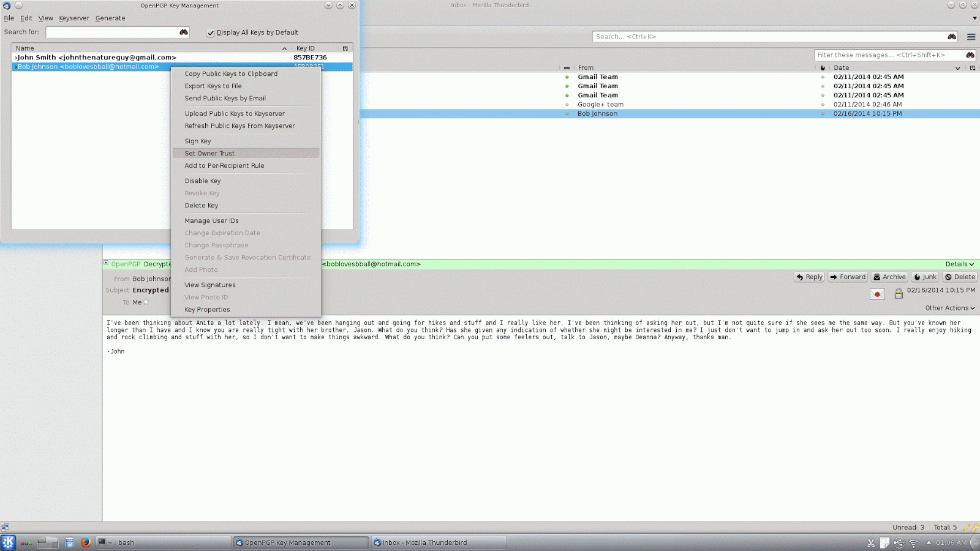Image resolution: width=980 pixels, height=551 pixels.
Task: Expand the OpenPGP status bar plus box
Action: pyautogui.click(x=106, y=263)
